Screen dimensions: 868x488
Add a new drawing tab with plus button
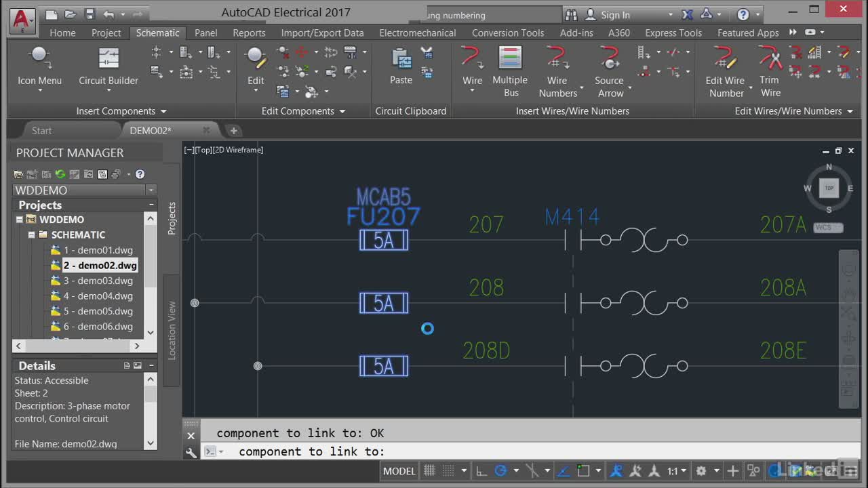coord(233,130)
